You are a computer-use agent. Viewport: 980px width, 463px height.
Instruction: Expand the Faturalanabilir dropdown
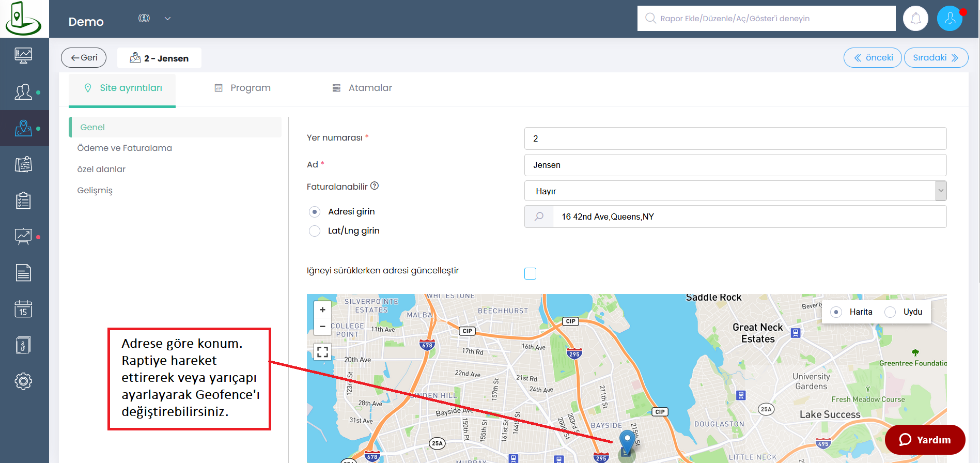941,191
